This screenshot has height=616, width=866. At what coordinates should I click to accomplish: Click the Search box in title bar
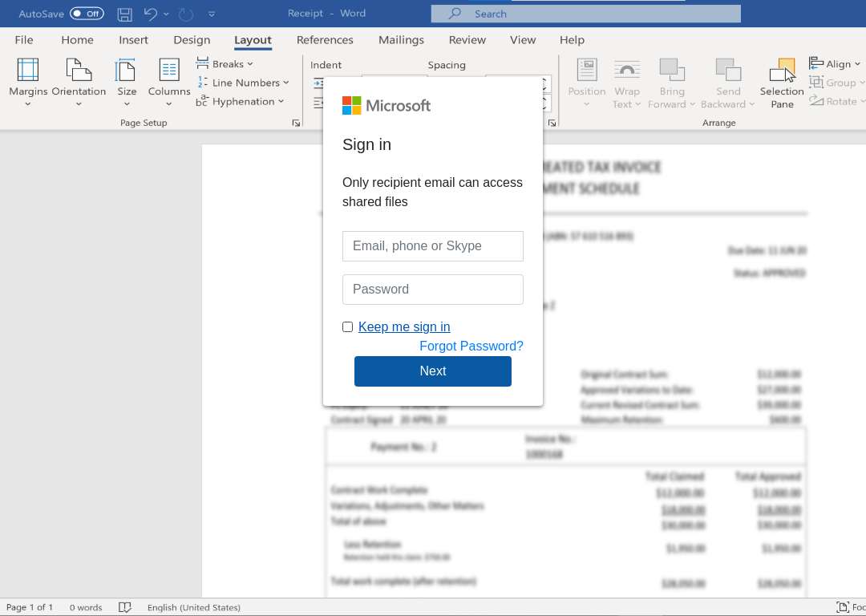586,14
